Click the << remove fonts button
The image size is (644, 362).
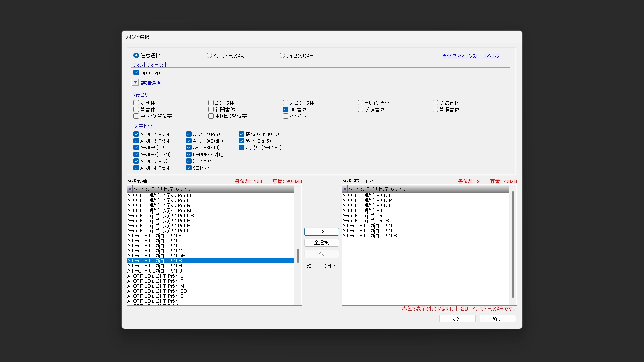point(321,254)
